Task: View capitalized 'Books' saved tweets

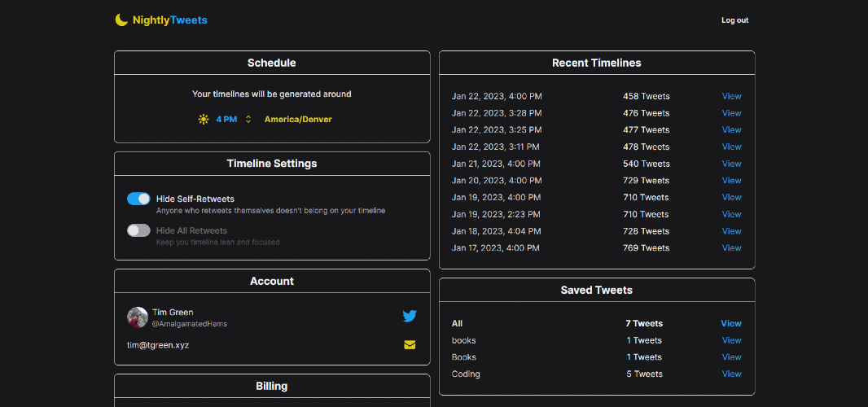Action: [x=731, y=357]
